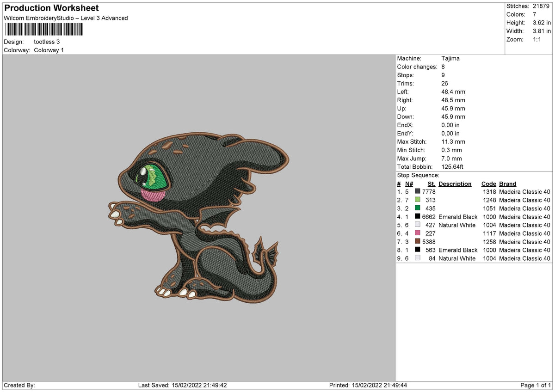Click Emerald Black description in stop 8
The width and height of the screenshot is (555, 392).
[458, 250]
